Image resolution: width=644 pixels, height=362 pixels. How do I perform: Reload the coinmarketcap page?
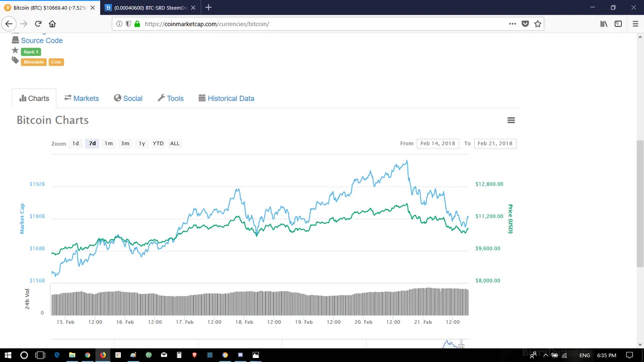38,24
